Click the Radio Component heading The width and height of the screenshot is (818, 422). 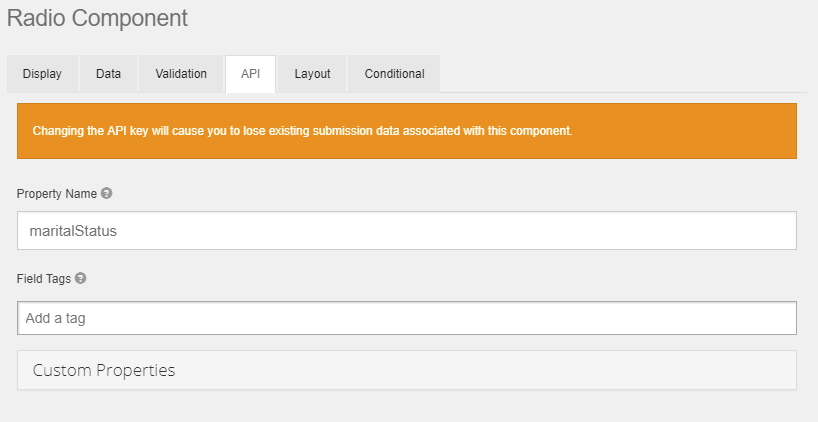pos(97,18)
